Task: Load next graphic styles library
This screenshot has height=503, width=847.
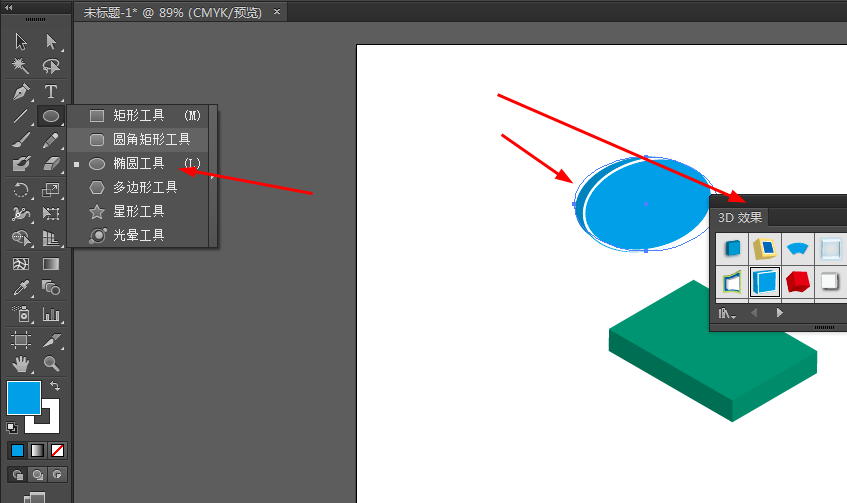Action: tap(779, 312)
